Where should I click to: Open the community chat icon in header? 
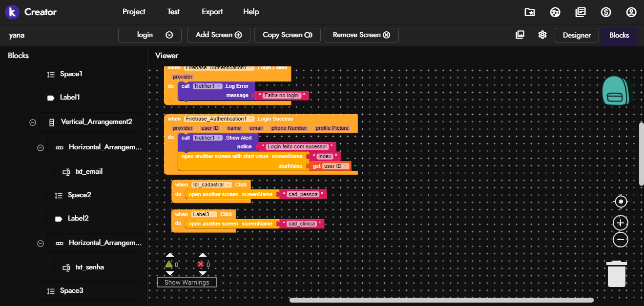tap(555, 12)
